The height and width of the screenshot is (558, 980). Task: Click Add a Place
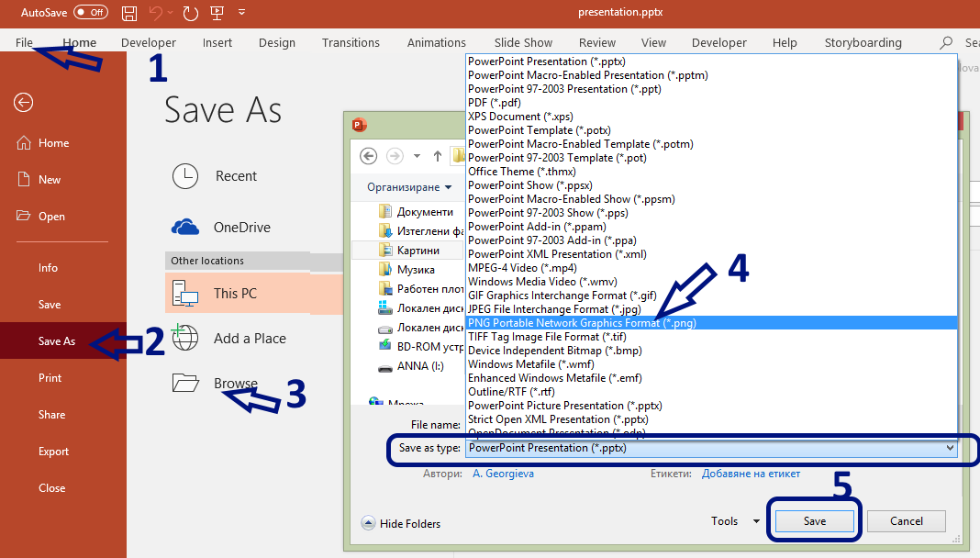228,339
